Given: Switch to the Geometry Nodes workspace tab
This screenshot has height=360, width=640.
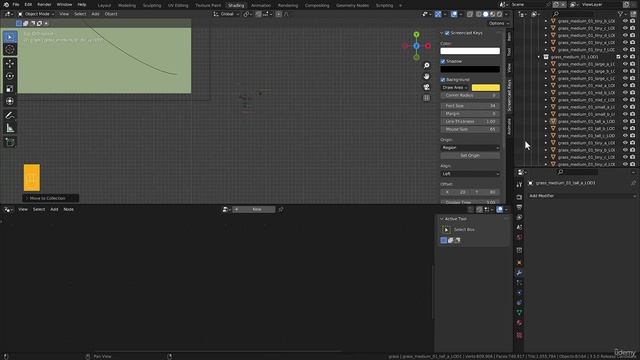Looking at the screenshot, I should [x=352, y=5].
